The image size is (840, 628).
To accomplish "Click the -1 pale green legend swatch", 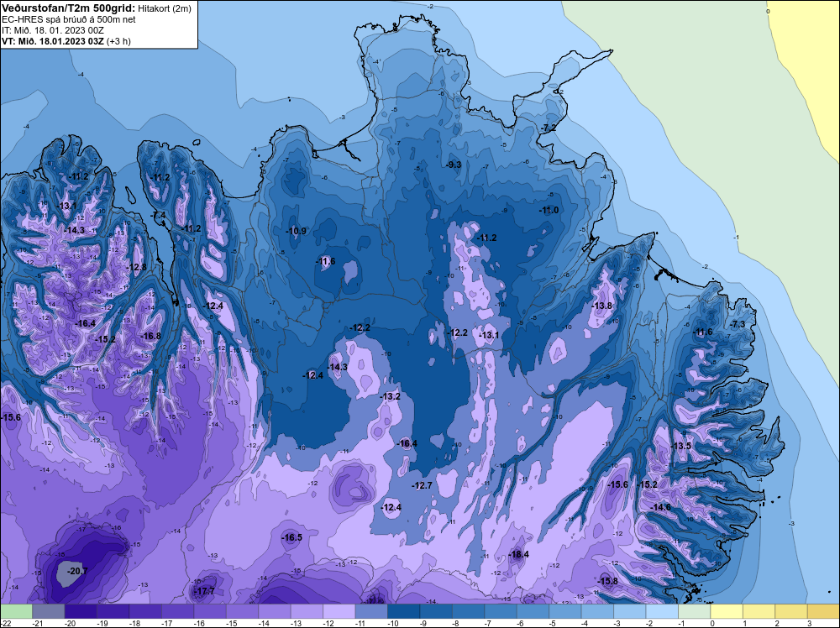I will click(695, 611).
